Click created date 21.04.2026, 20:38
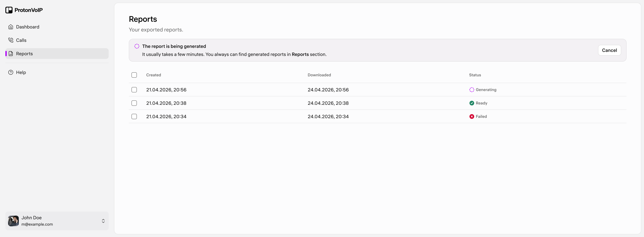The height and width of the screenshot is (237, 644). 166,103
